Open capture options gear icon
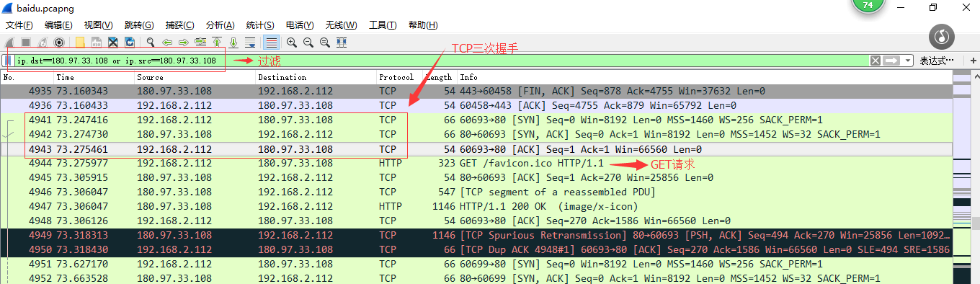 coord(58,43)
